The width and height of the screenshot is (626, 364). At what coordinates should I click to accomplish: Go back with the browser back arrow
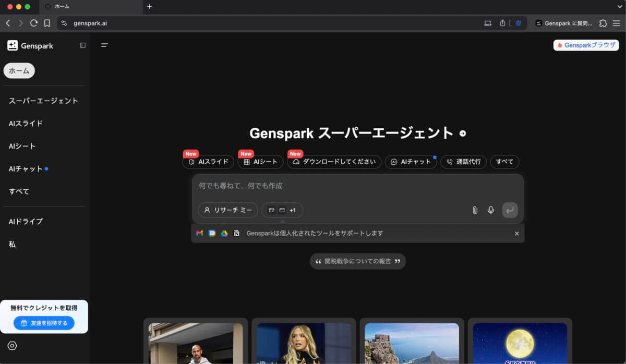click(x=8, y=23)
